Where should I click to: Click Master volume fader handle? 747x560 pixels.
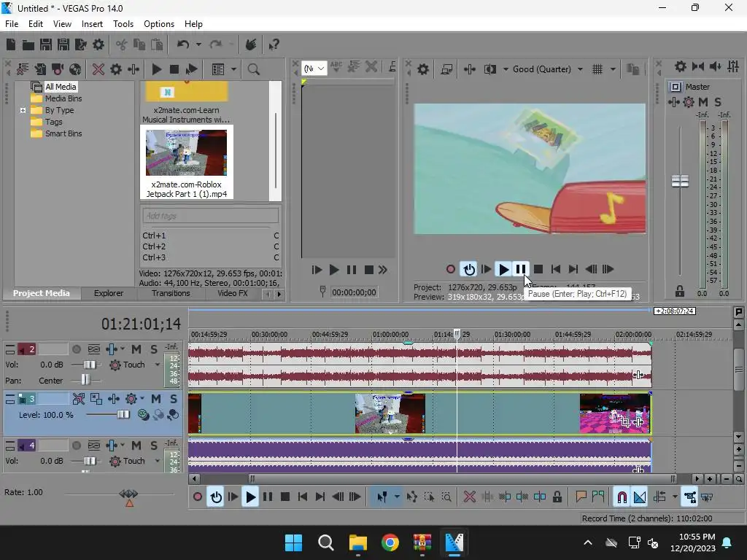pos(680,181)
